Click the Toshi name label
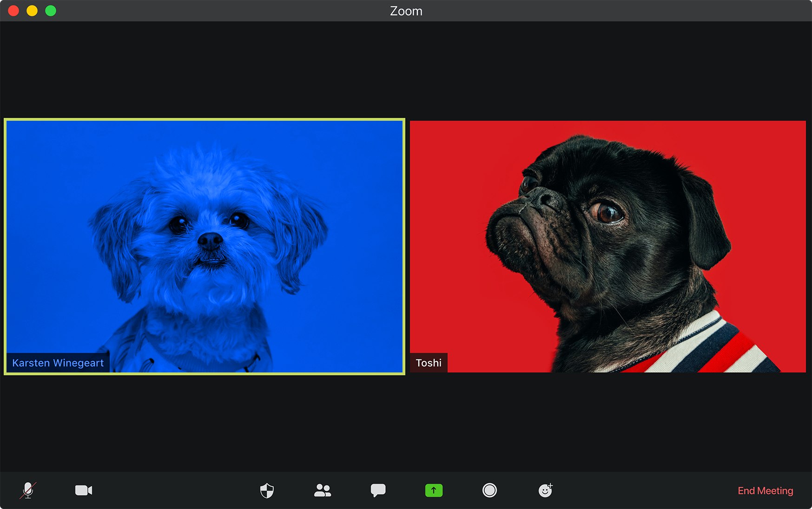 429,363
